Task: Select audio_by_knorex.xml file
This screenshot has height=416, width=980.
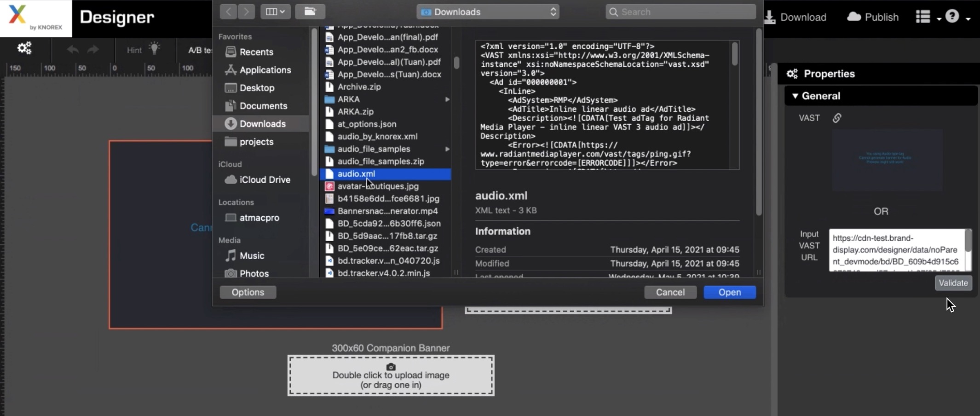Action: pos(377,137)
